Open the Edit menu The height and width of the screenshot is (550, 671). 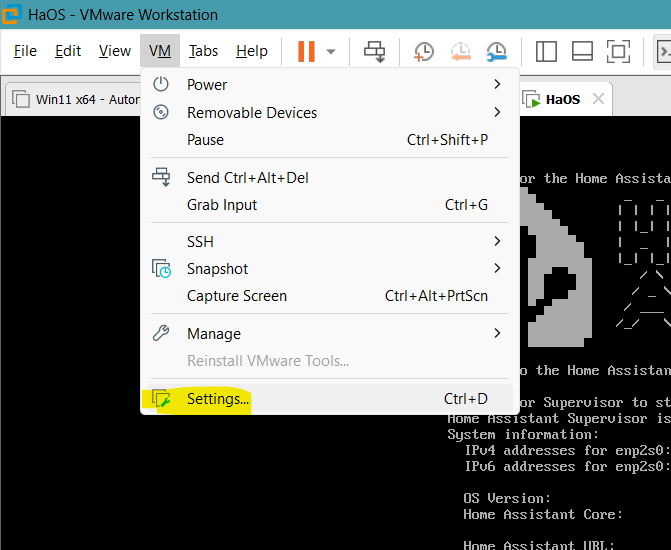click(68, 51)
